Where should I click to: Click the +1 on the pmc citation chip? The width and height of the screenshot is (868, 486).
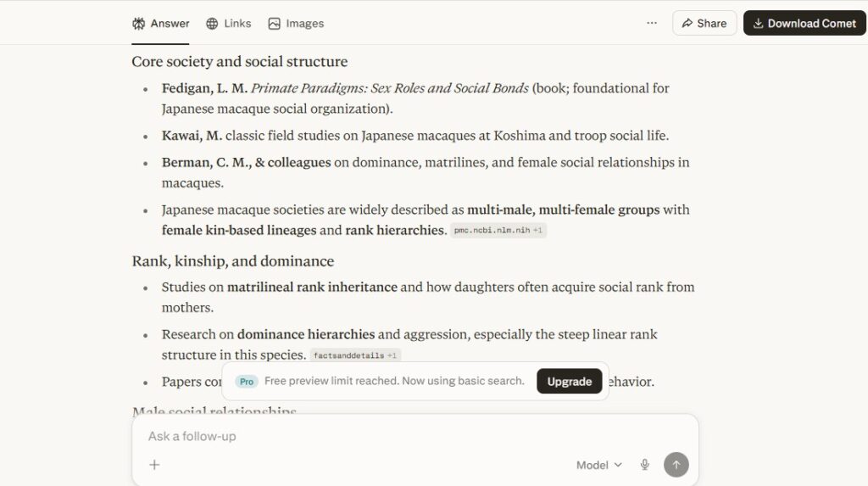[537, 230]
